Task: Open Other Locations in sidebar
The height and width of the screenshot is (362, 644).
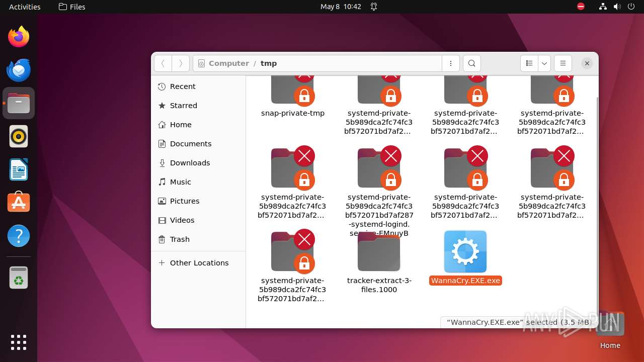Action: coord(198,263)
